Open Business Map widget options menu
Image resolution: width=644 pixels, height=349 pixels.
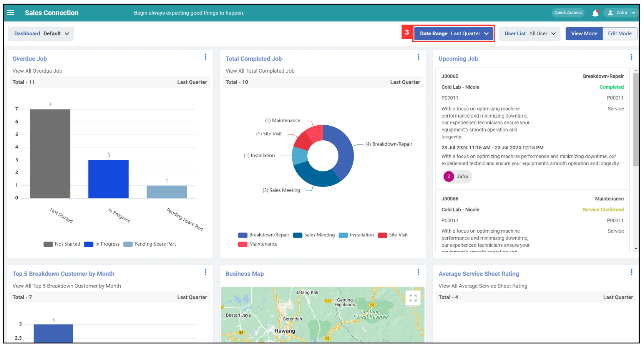click(418, 272)
